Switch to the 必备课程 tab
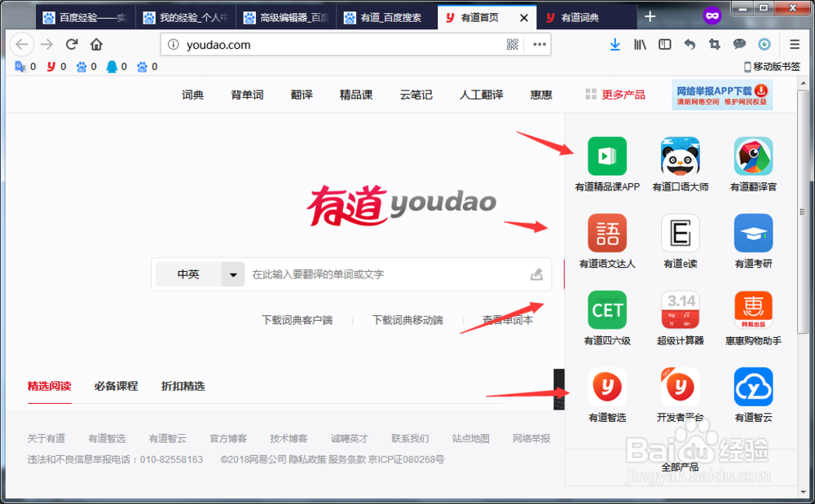This screenshot has width=815, height=504. [x=116, y=386]
